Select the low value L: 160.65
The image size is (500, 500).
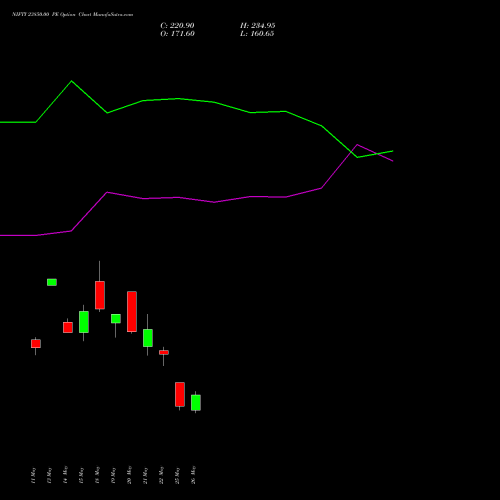click(x=257, y=34)
